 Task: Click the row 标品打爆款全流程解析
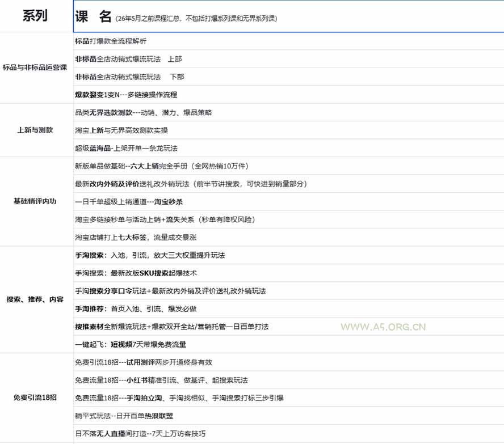pos(289,41)
